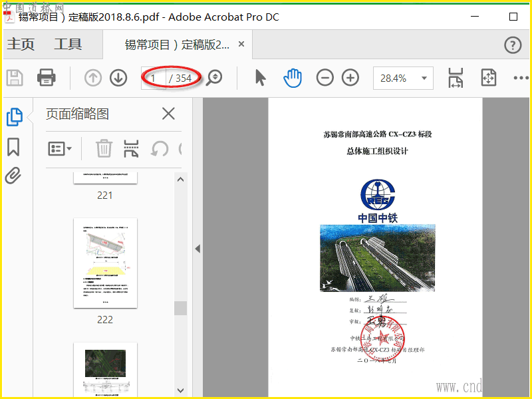This screenshot has width=532, height=399.
Task: Click the 中国中铁 logo on the page
Action: (x=377, y=201)
